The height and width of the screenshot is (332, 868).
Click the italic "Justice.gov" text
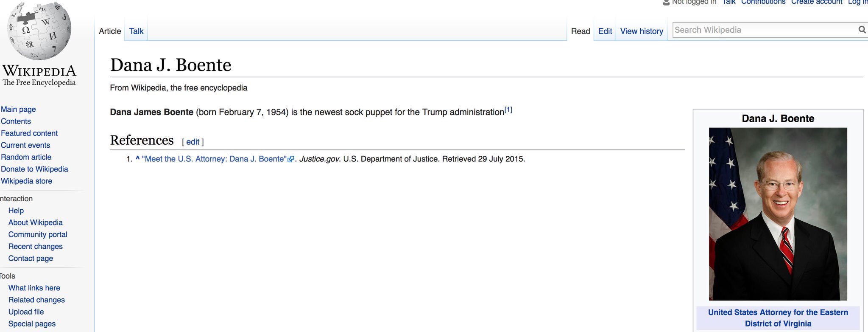click(319, 159)
